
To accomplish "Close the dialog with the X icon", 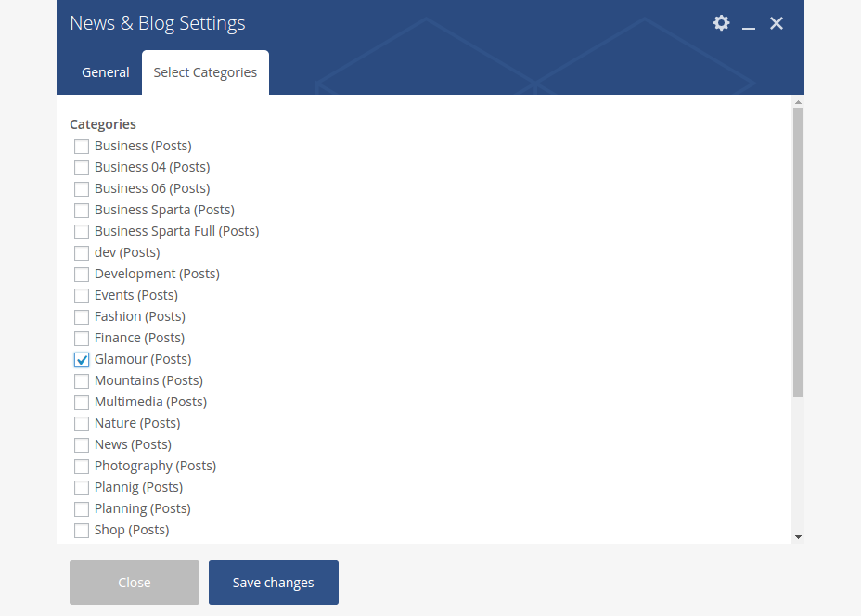I will [777, 23].
